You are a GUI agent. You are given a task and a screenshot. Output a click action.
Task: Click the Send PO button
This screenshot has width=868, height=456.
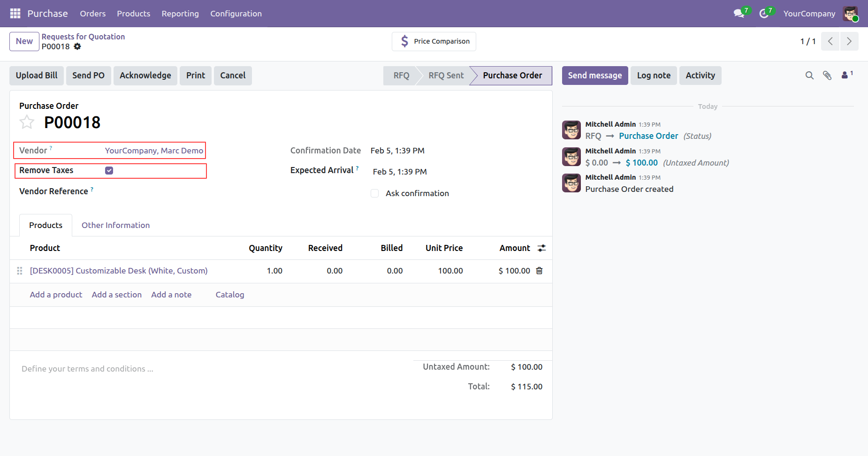click(88, 76)
